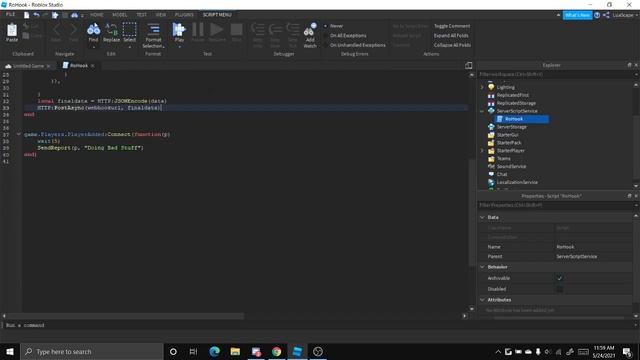Select Chat in Explorer
Viewport: 640px width, 360px height.
coord(502,174)
